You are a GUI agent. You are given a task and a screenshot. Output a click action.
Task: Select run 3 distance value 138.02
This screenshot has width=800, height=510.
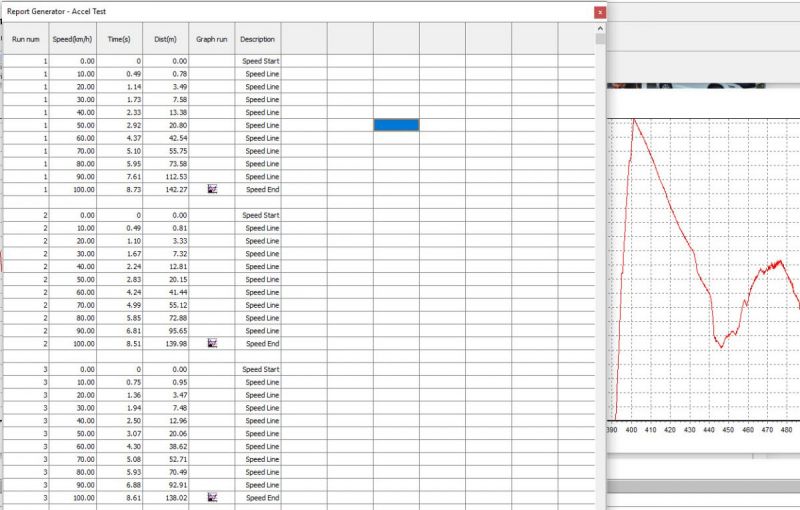(x=165, y=497)
